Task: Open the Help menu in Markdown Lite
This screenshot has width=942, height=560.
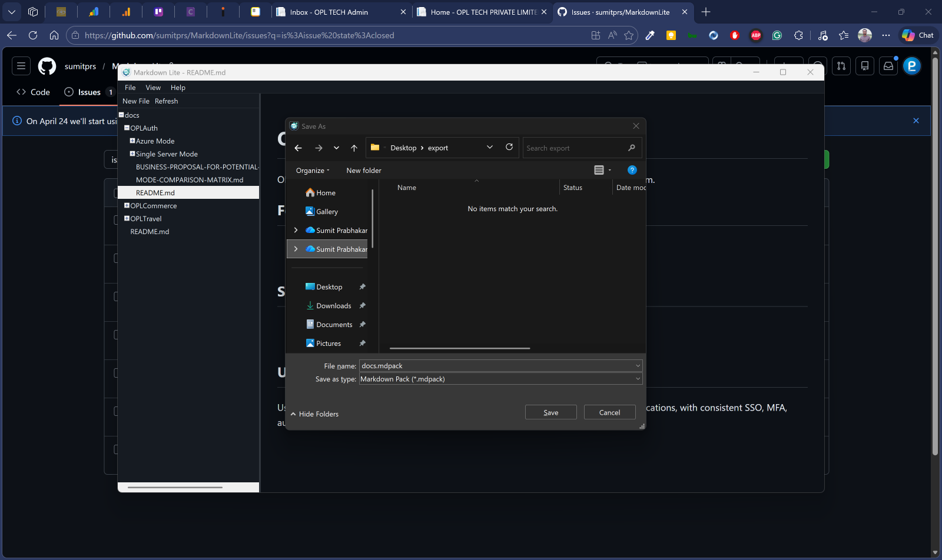Action: 178,88
